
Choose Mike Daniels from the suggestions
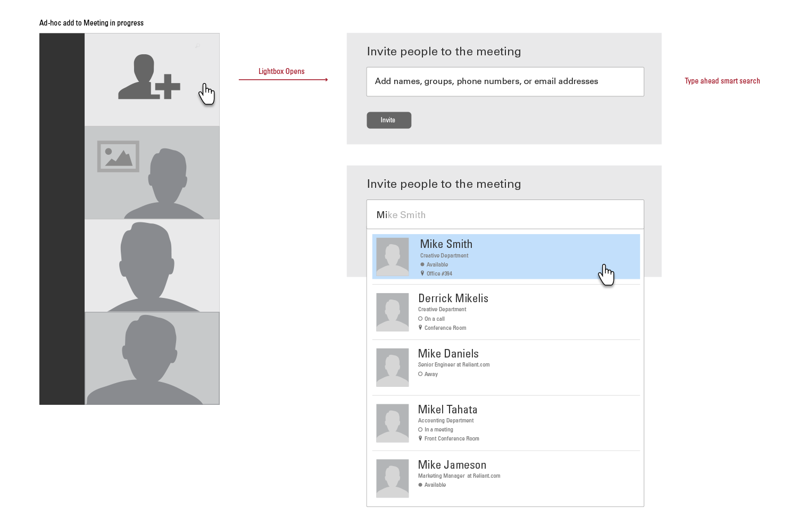coord(506,368)
